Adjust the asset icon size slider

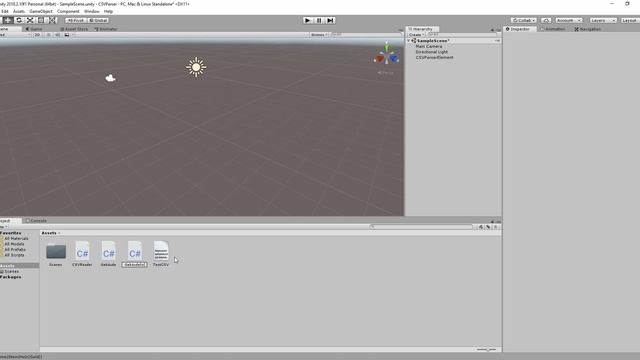point(487,349)
